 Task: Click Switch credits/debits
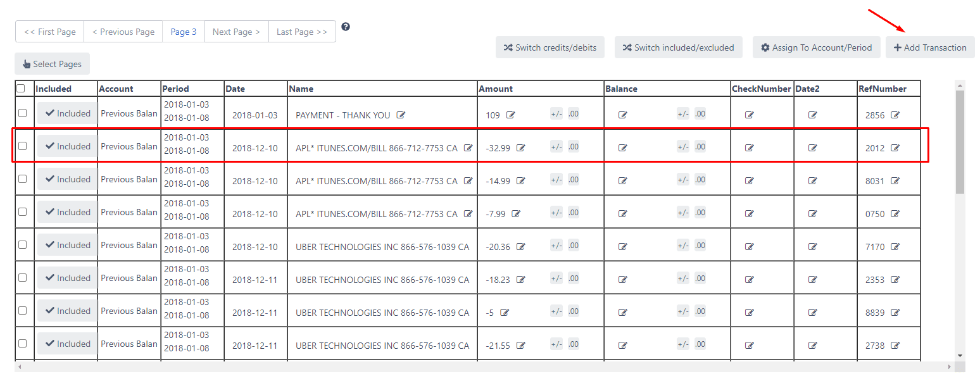click(550, 47)
